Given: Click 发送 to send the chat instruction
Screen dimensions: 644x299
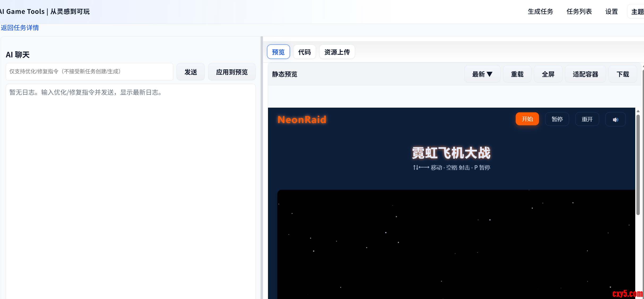Looking at the screenshot, I should tap(191, 72).
